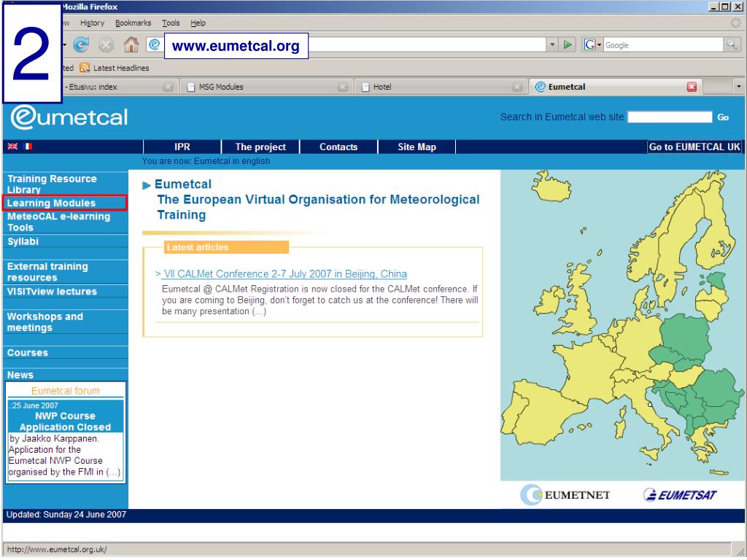Open NWP Course Application Closed news item
747x560 pixels.
65,421
